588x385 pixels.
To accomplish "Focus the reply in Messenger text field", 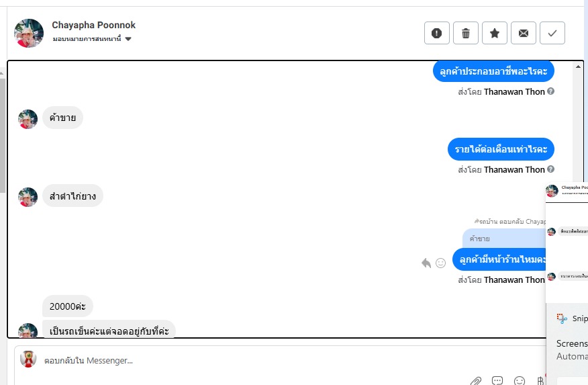I will [255, 361].
